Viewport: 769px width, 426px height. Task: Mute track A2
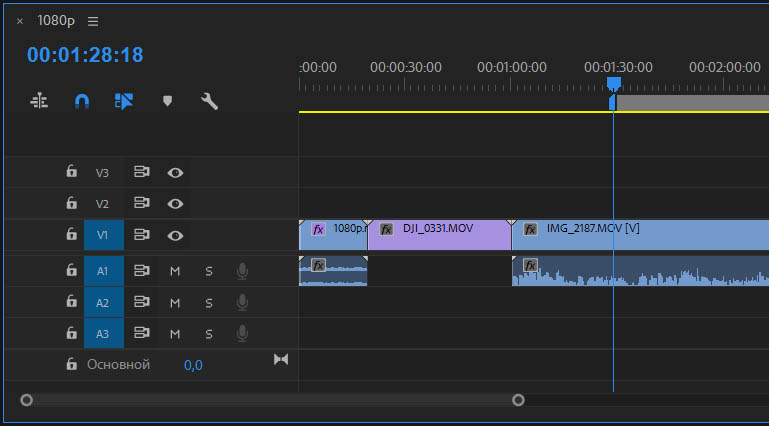click(x=175, y=303)
